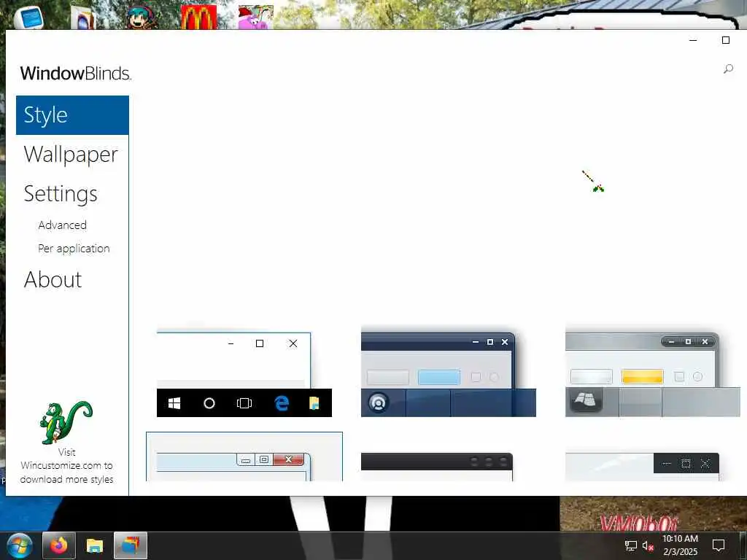Open the About page
Viewport: 747px width, 560px height.
pyautogui.click(x=53, y=279)
